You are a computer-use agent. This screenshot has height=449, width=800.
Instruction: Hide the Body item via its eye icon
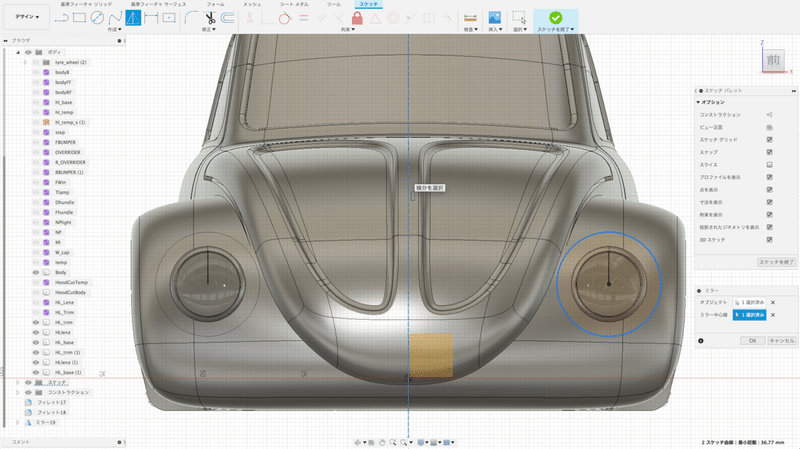point(36,272)
